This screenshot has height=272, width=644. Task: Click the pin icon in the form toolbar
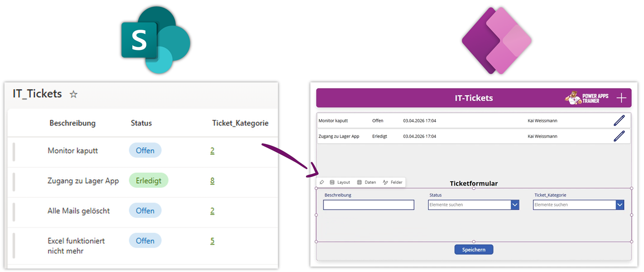tap(322, 182)
